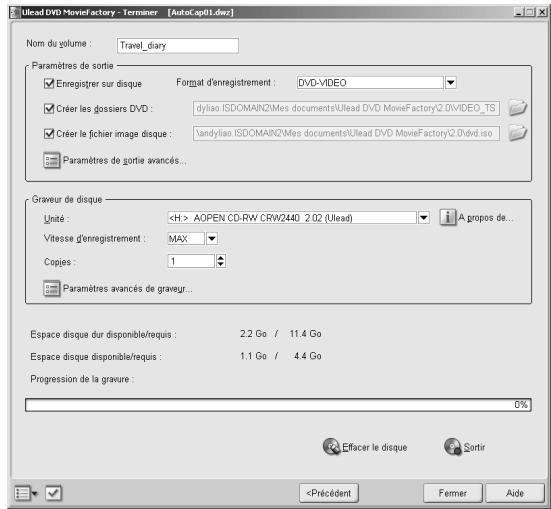The height and width of the screenshot is (509, 551).
Task: Click Progression de la gravure label
Action: (x=82, y=379)
